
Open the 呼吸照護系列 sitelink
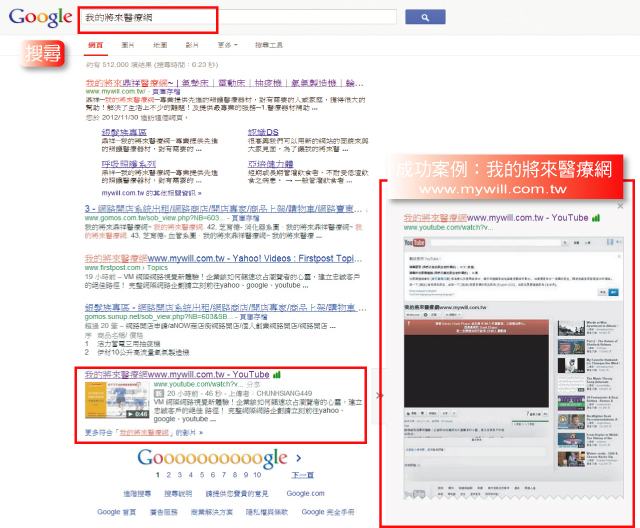(x=129, y=164)
